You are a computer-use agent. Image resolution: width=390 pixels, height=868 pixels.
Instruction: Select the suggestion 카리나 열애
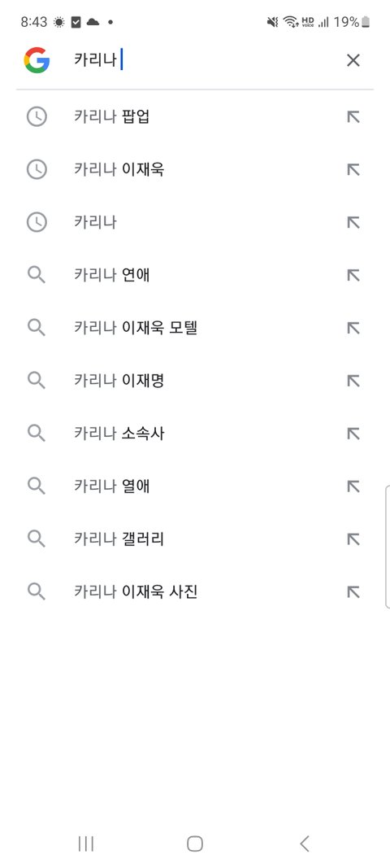[195, 486]
